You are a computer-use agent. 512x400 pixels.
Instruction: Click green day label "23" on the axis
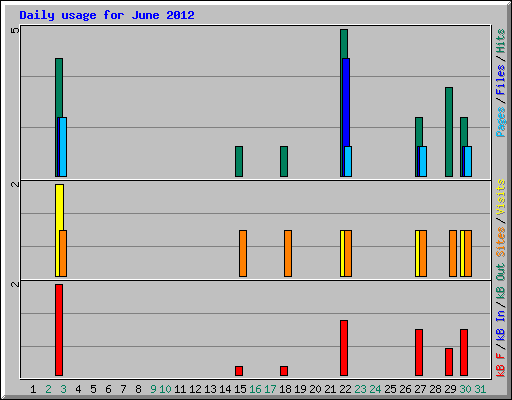[360, 389]
